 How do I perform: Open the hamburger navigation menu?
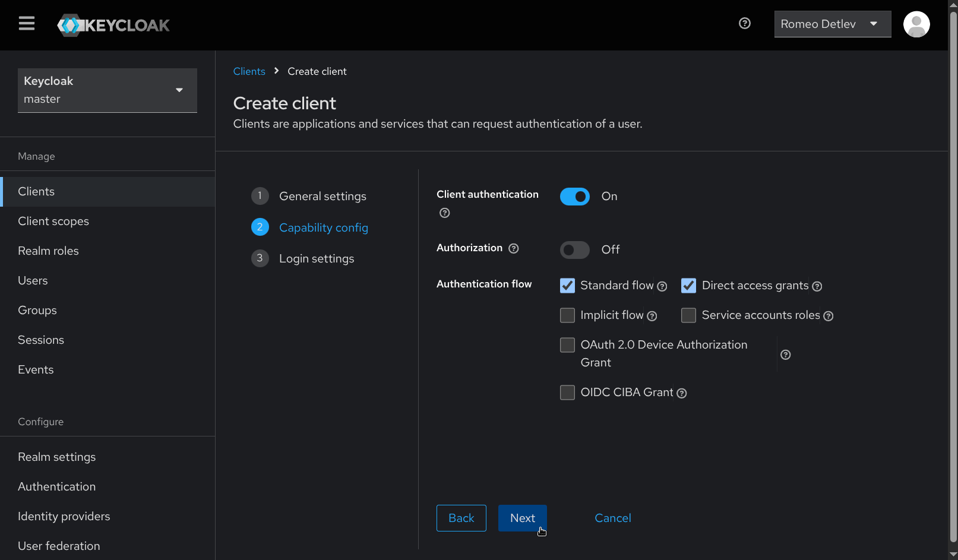tap(27, 24)
